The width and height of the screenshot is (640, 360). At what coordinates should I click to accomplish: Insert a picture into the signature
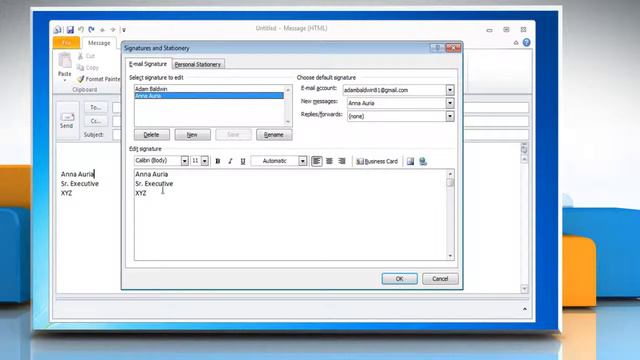410,161
